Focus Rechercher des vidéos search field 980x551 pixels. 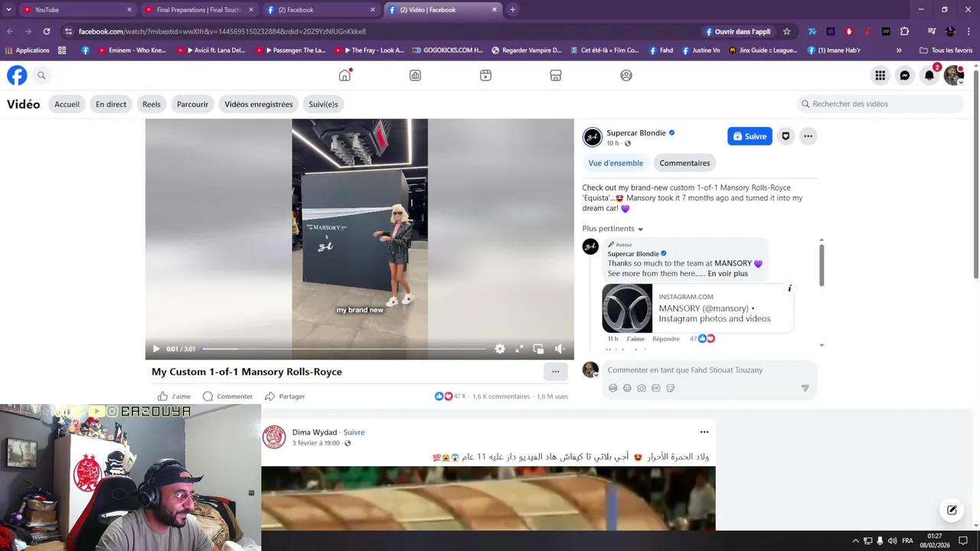pyautogui.click(x=880, y=104)
